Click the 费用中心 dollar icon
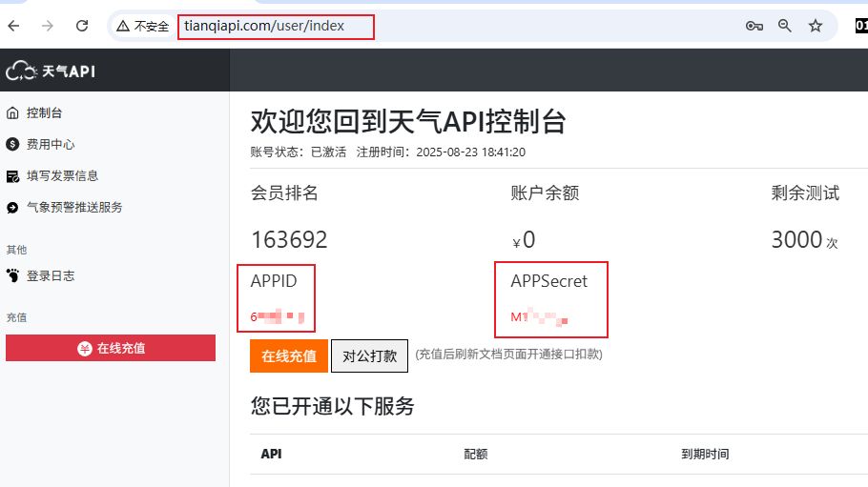The height and width of the screenshot is (487, 868). pyautogui.click(x=12, y=145)
